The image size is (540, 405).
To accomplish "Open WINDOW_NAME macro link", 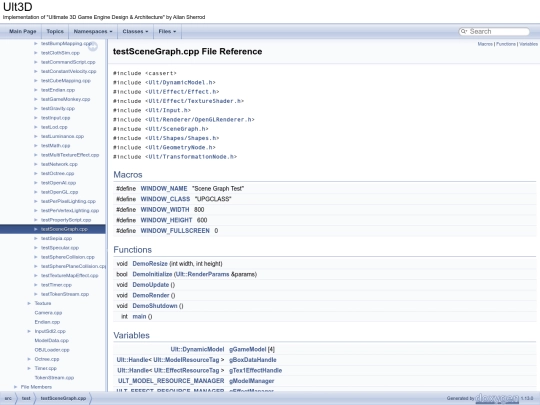I will [164, 189].
